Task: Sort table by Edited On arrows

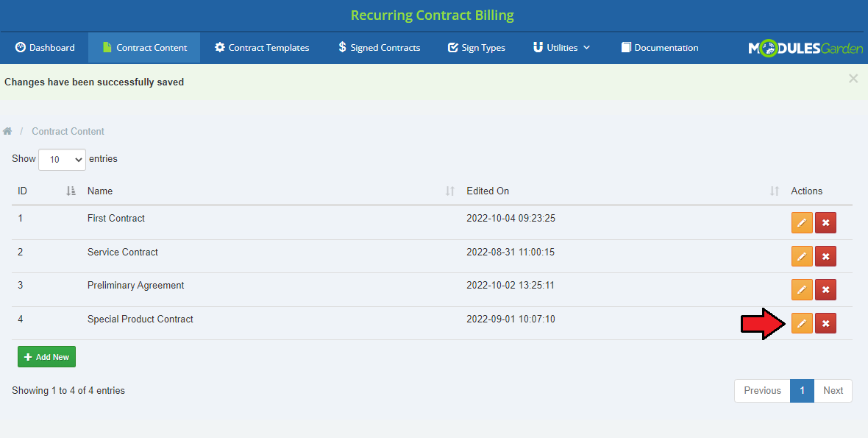Action: (x=775, y=191)
